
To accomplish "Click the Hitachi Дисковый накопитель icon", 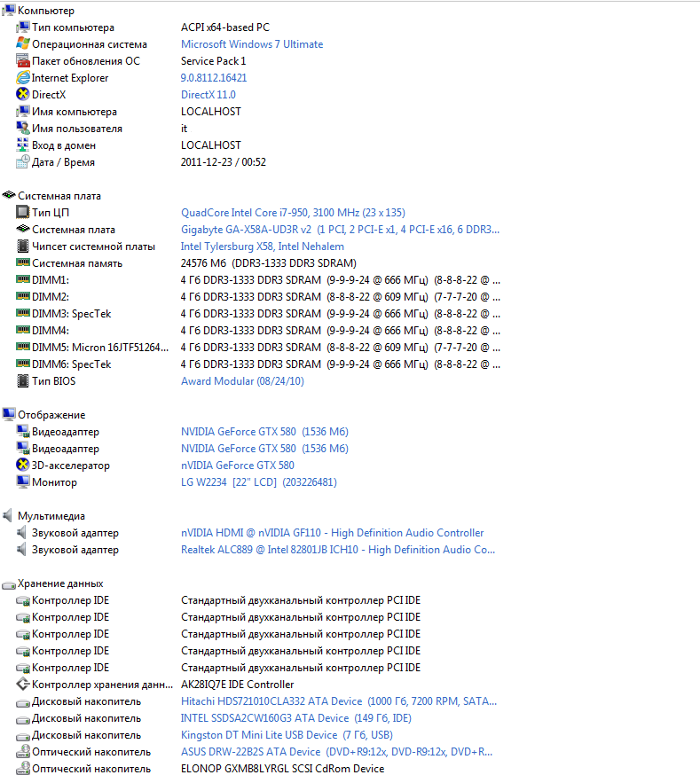I will [23, 702].
